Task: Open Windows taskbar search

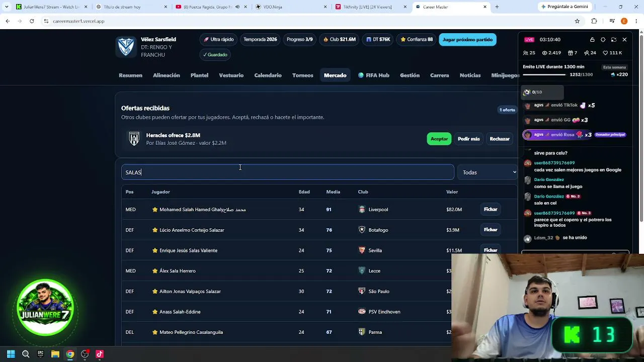Action: 26,354
